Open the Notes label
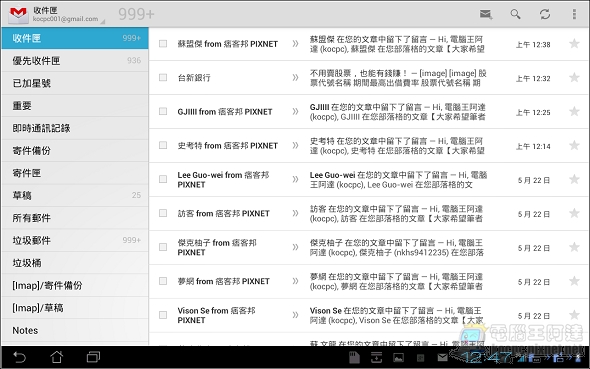590x369 pixels. 75,330
